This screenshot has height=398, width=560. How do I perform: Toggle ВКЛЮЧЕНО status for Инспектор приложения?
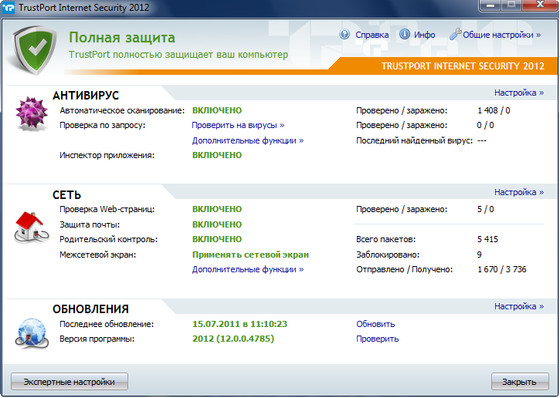click(217, 155)
